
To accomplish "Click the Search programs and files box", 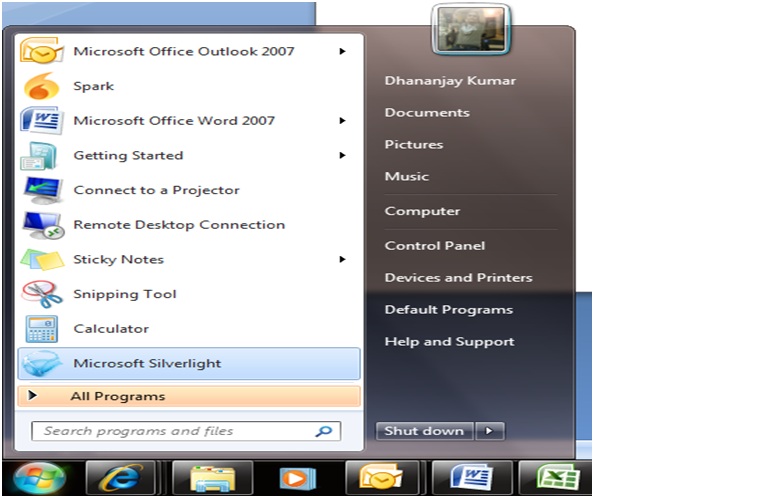I will pos(175,431).
